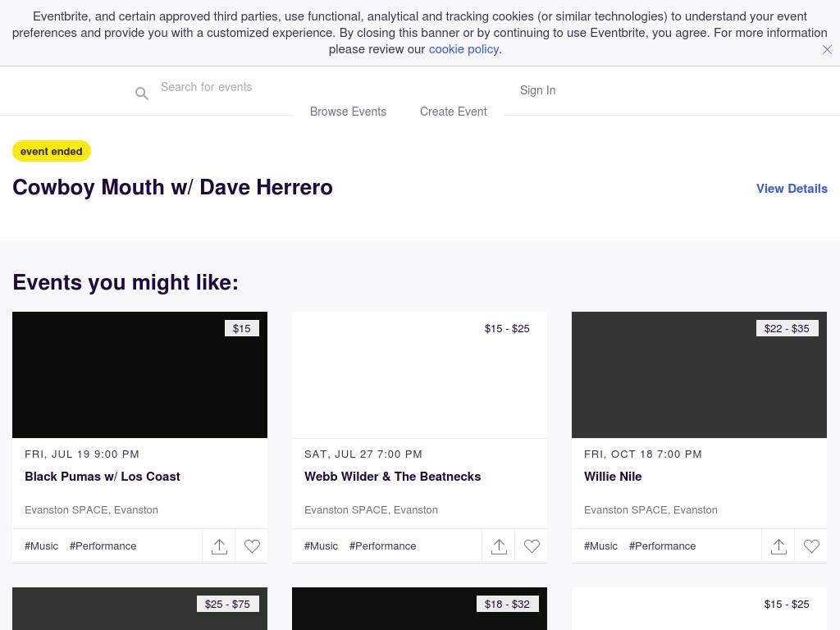Open the Willie Nile event title
Viewport: 840px width, 630px height.
613,477
